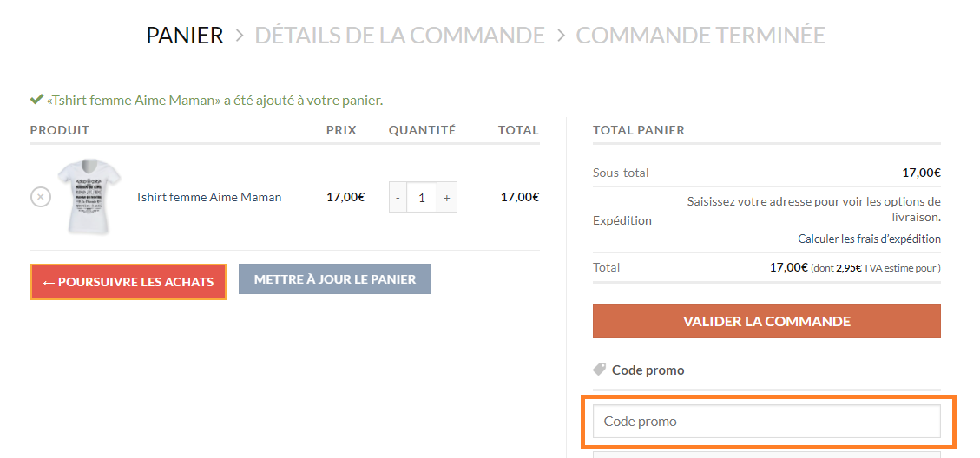Go to Commande terminée step
980x458 pixels.
pos(700,35)
